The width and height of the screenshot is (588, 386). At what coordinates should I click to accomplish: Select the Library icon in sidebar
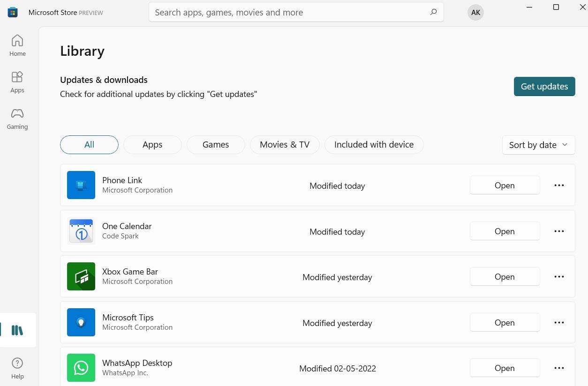click(17, 330)
